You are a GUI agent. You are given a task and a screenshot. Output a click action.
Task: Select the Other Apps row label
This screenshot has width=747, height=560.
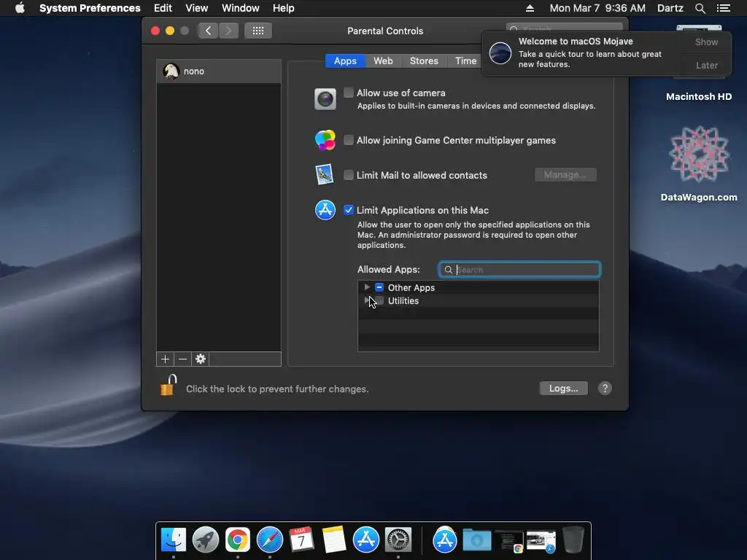click(x=411, y=287)
